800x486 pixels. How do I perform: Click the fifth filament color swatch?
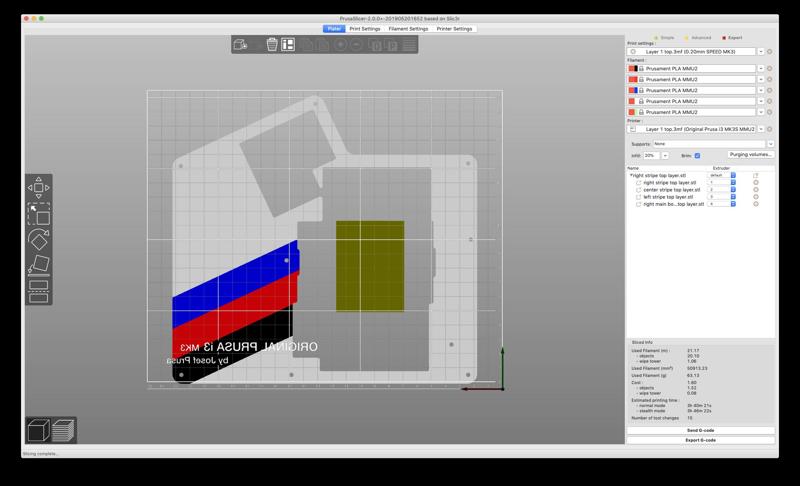tap(632, 112)
